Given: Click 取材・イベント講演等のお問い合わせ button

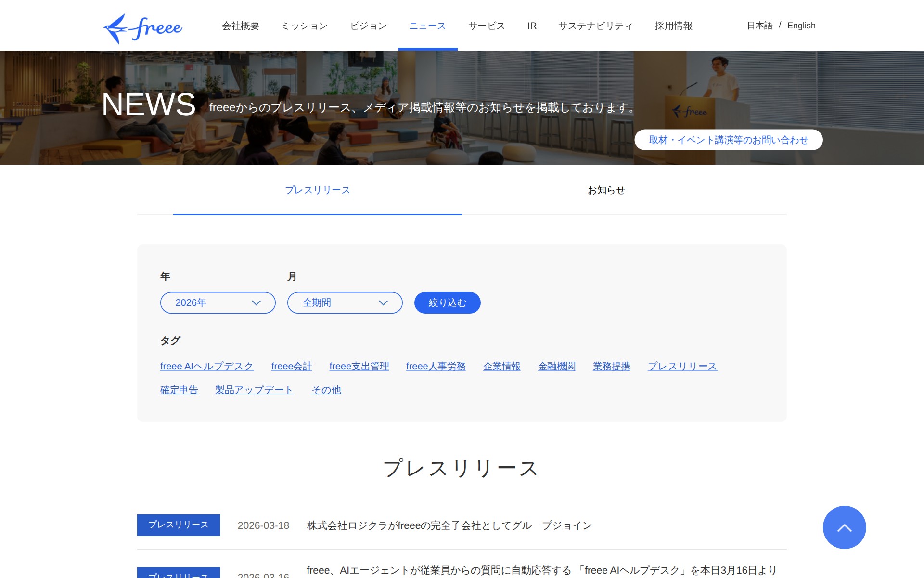Looking at the screenshot, I should tap(729, 140).
